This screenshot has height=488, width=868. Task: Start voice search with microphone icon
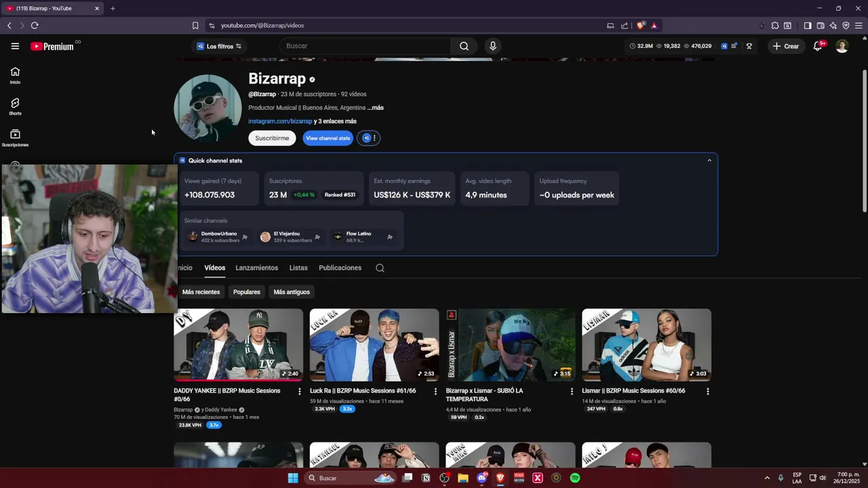coord(493,46)
